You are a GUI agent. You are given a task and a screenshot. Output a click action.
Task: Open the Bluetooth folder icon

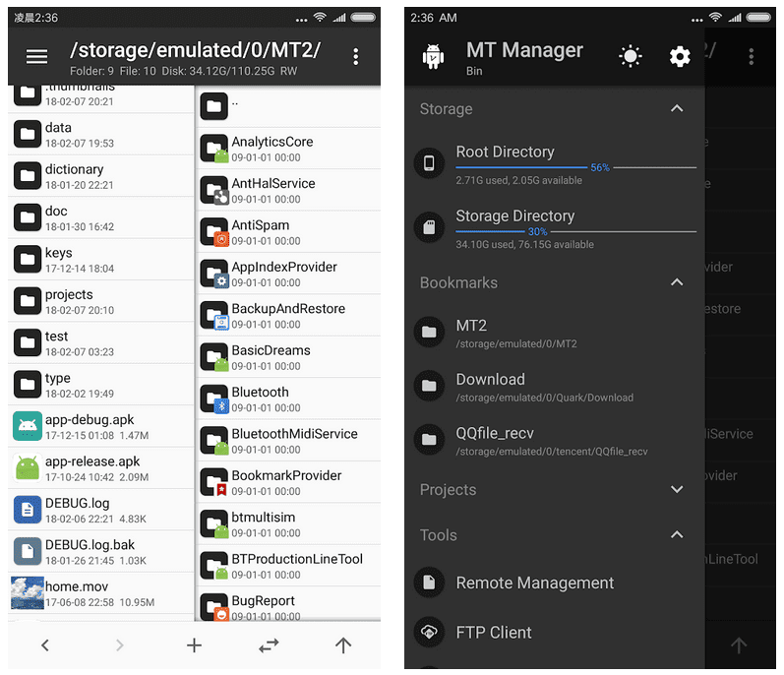point(214,399)
